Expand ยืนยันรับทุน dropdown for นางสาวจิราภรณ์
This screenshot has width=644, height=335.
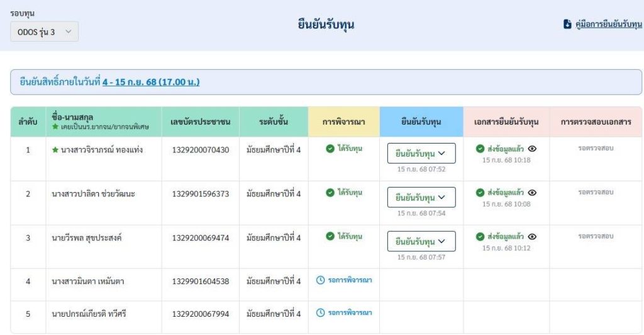click(421, 154)
